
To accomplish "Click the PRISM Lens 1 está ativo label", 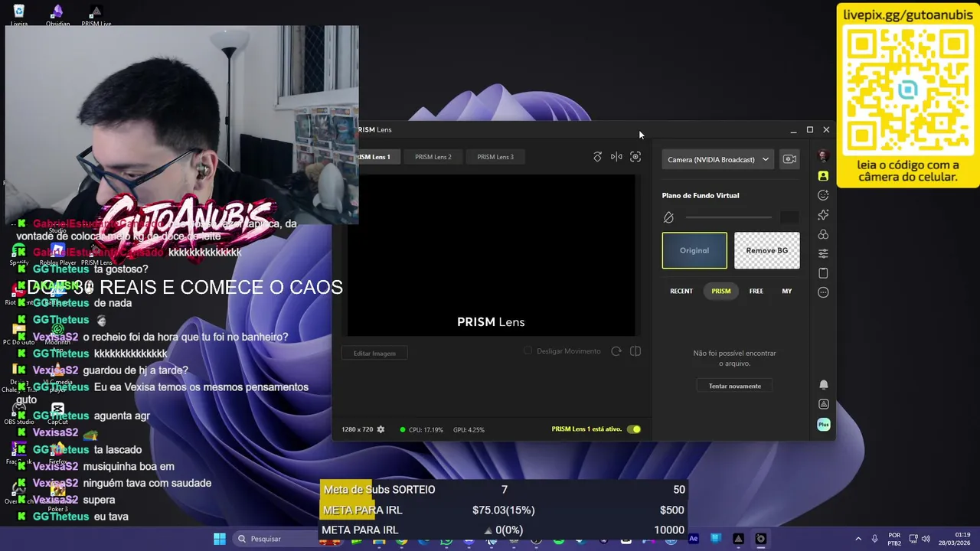I will pyautogui.click(x=586, y=429).
